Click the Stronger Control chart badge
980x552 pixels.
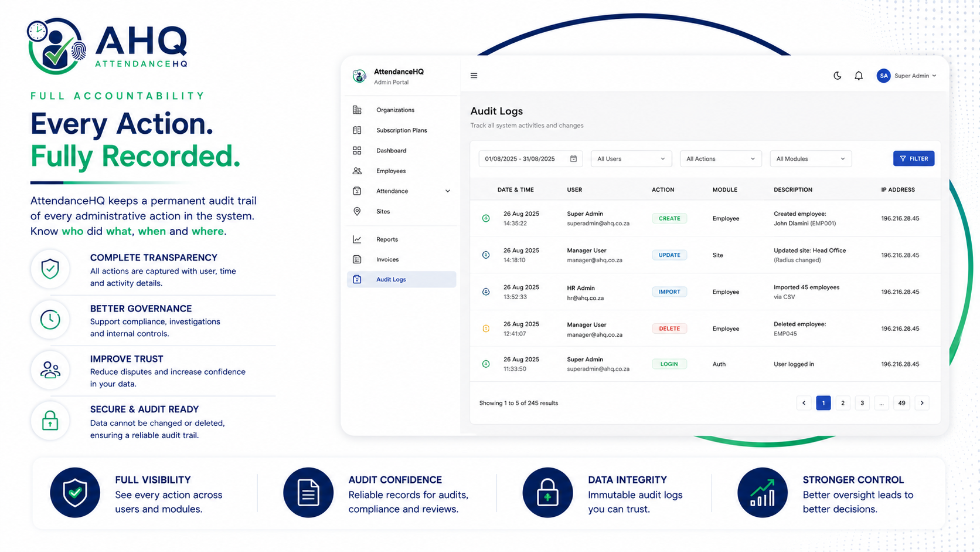[763, 493]
